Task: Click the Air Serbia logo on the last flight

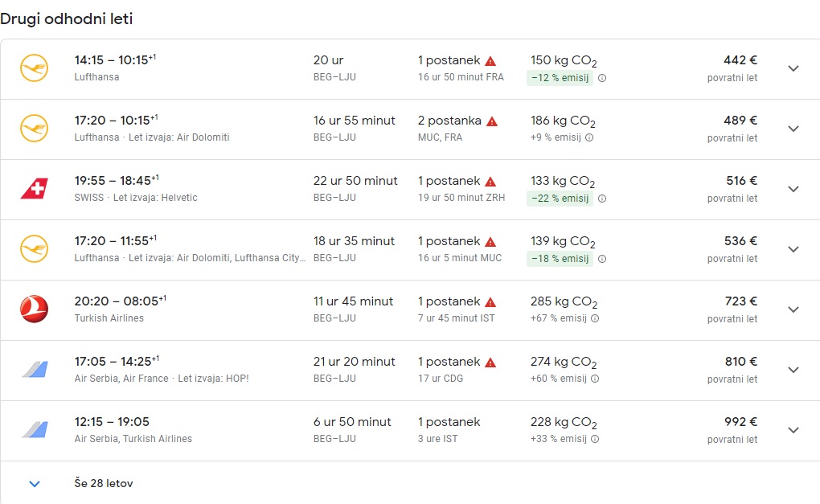Action: (34, 430)
